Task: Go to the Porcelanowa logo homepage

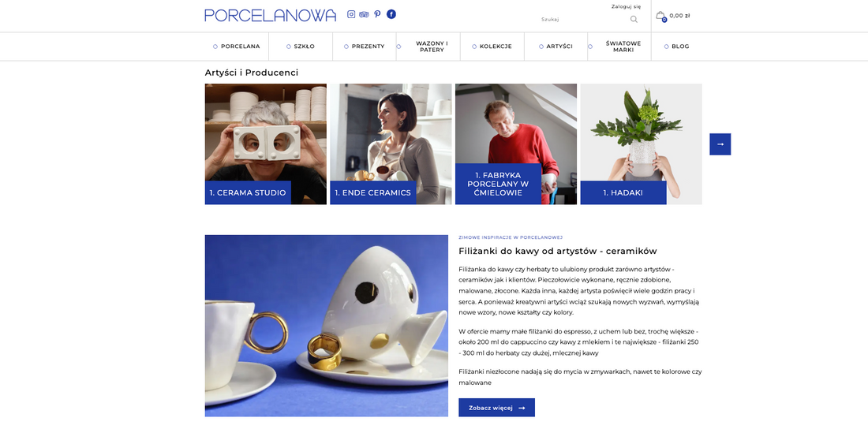Action: pos(270,15)
